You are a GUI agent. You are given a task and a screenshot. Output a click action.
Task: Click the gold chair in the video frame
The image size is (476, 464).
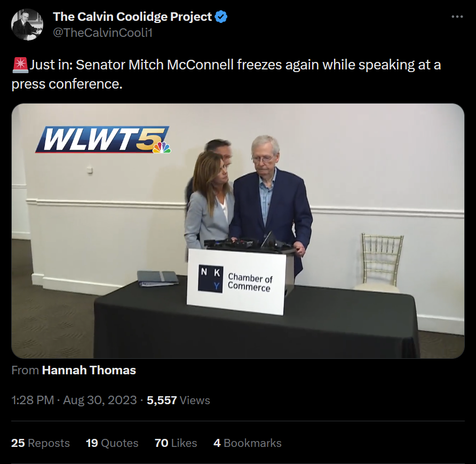[380, 263]
